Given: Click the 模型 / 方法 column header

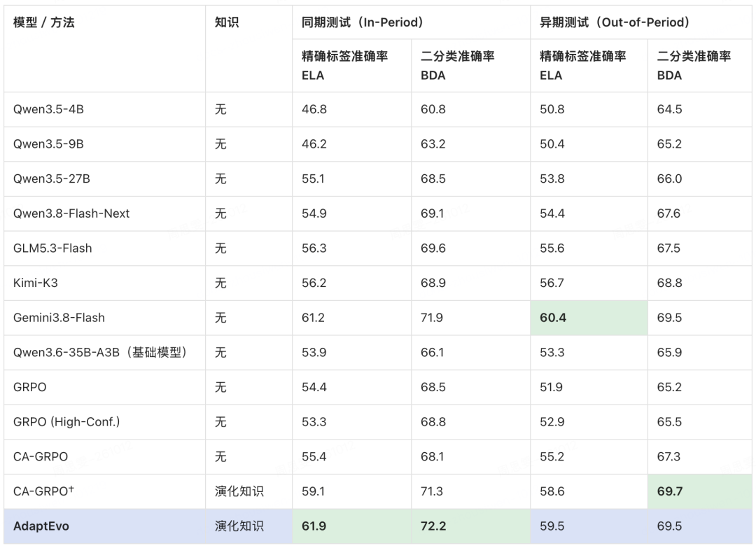Looking at the screenshot, I should 44,22.
